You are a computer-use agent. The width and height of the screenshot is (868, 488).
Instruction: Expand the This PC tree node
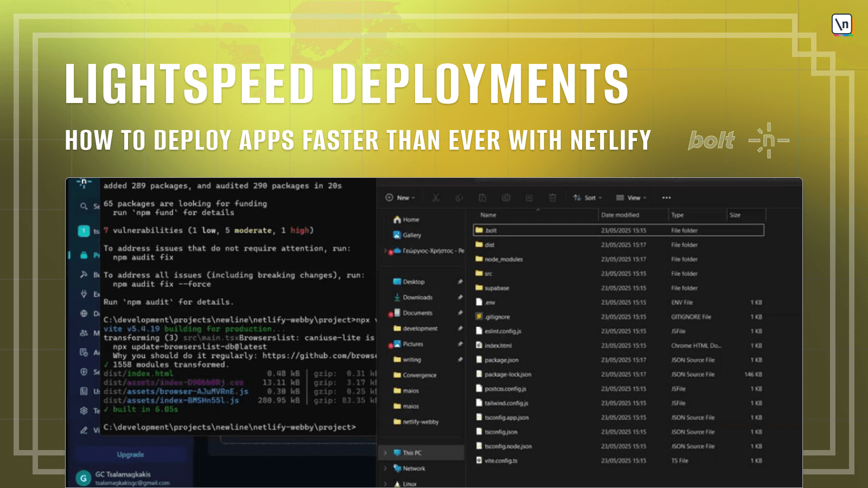[x=386, y=453]
